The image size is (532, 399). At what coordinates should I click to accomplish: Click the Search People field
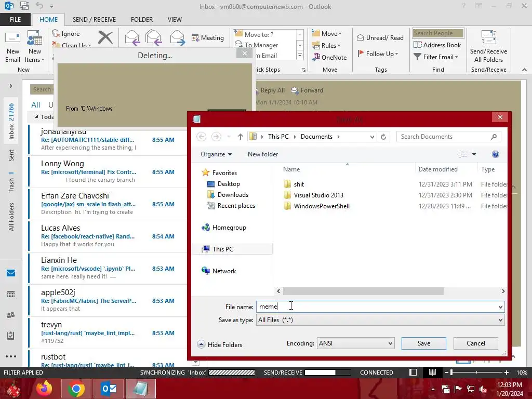tap(438, 33)
